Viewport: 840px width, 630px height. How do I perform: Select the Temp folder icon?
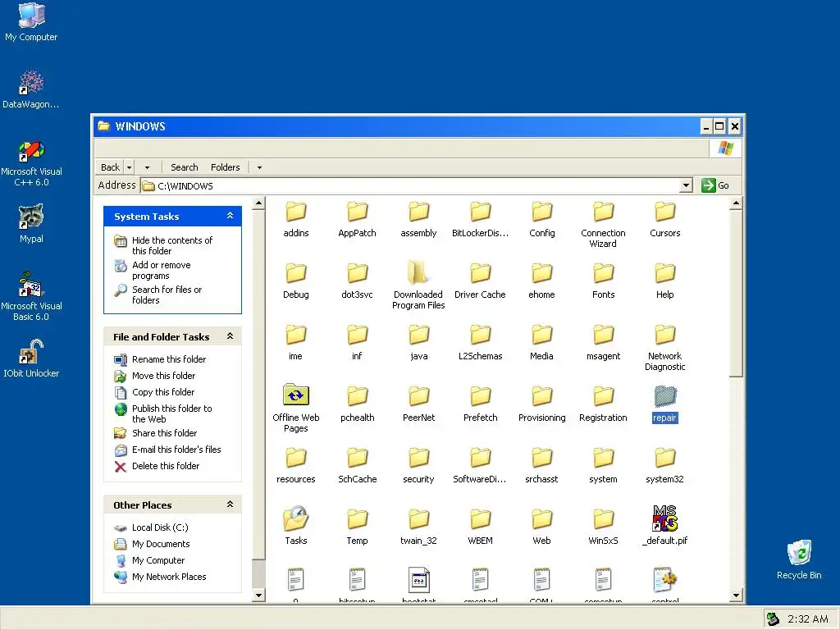[358, 518]
